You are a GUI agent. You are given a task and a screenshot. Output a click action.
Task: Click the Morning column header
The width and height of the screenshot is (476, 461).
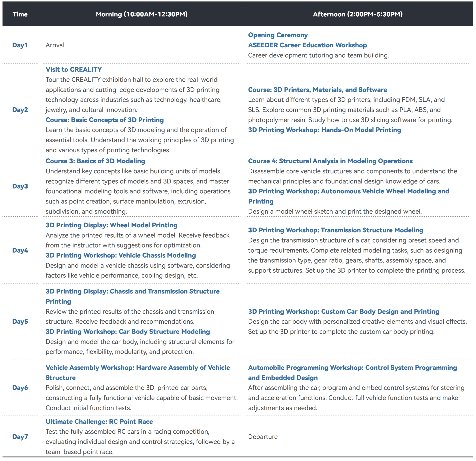point(142,14)
